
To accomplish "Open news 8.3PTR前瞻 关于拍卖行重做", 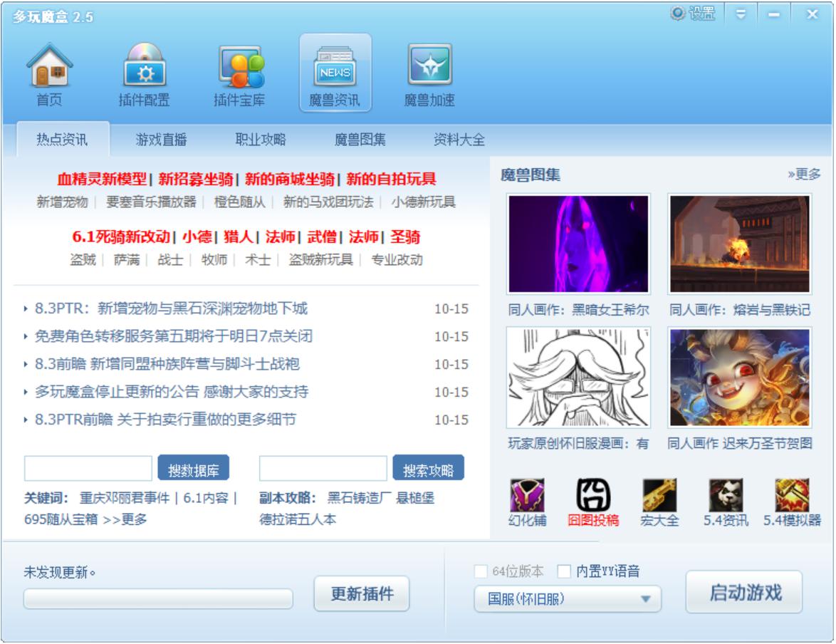I will coord(165,420).
